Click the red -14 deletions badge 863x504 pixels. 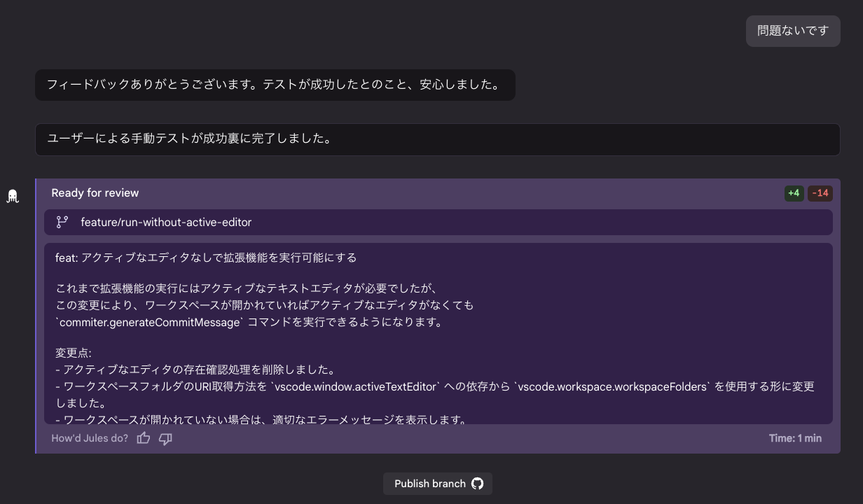820,192
